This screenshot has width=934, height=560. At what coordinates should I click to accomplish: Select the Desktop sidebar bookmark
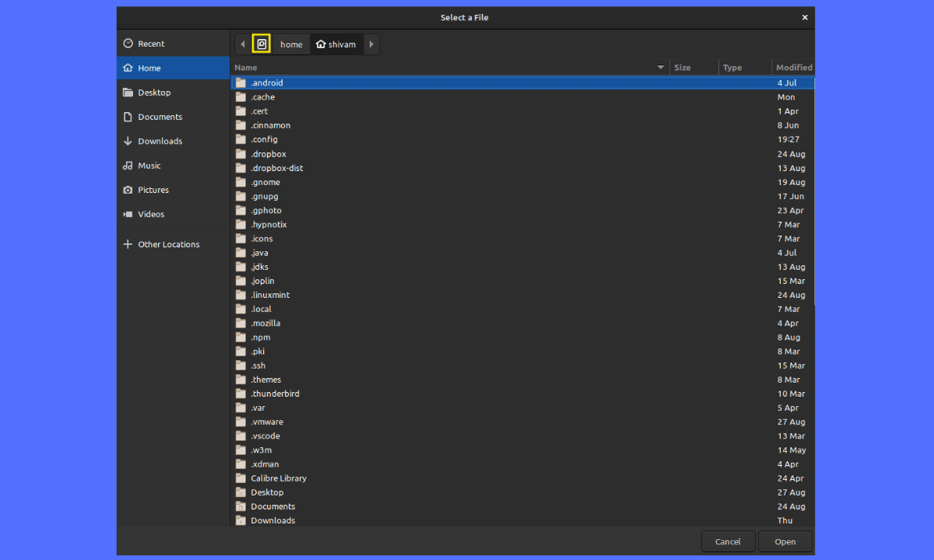[153, 93]
